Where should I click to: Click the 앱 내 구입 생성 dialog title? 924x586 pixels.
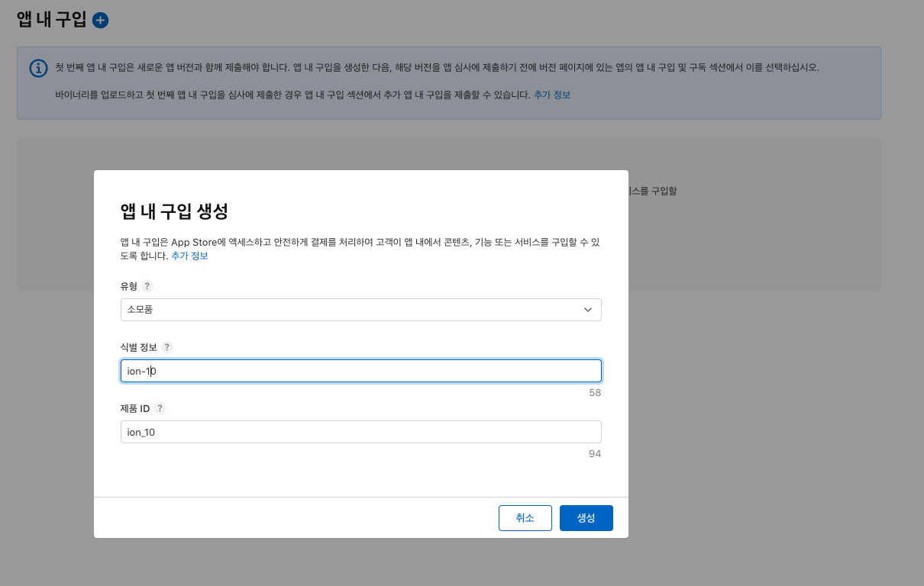[174, 211]
